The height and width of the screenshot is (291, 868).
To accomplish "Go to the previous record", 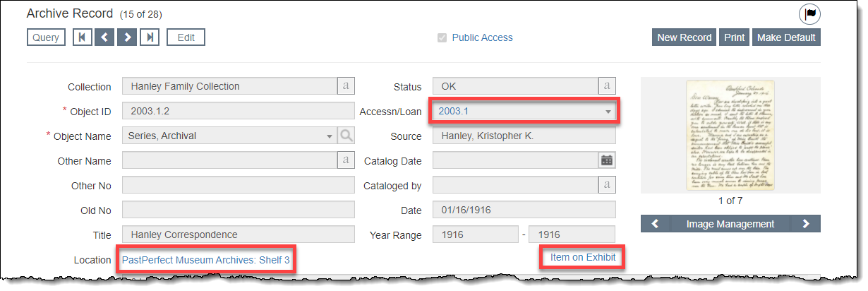I will pyautogui.click(x=104, y=37).
